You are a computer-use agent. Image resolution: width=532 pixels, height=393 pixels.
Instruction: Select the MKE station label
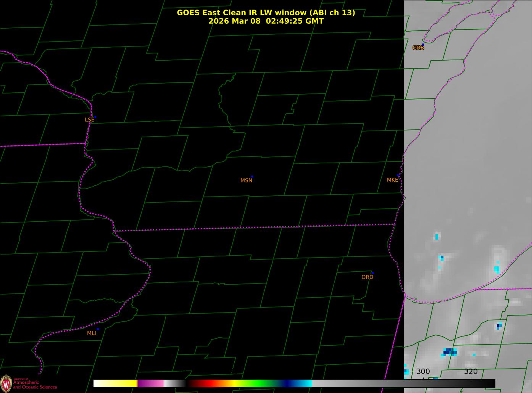(392, 180)
